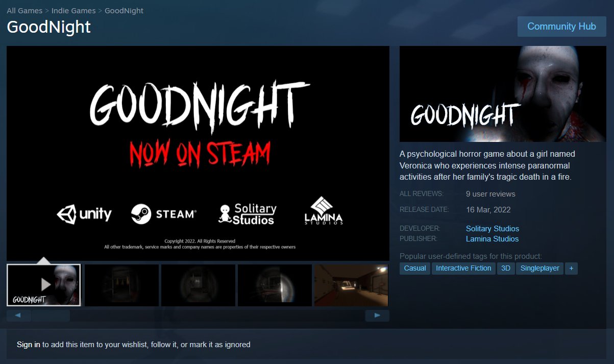The image size is (614, 364).
Task: Click the thumbnail strip scrollbar handle
Action: tap(51, 316)
